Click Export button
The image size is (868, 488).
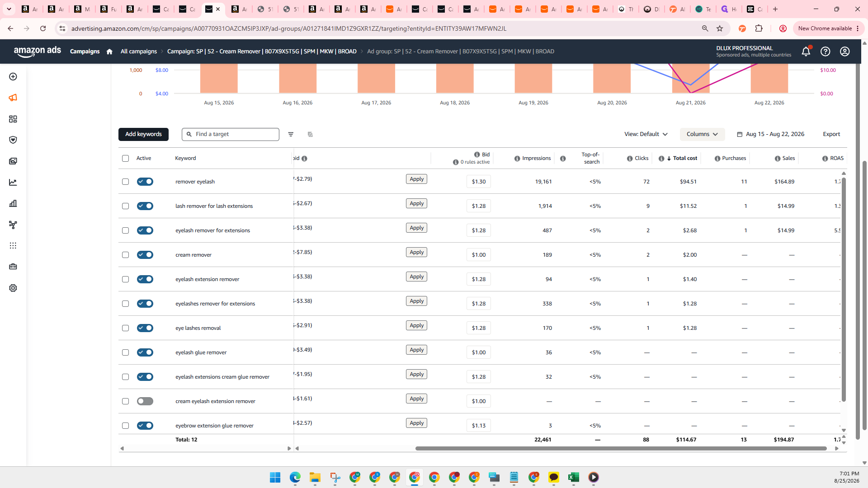831,134
